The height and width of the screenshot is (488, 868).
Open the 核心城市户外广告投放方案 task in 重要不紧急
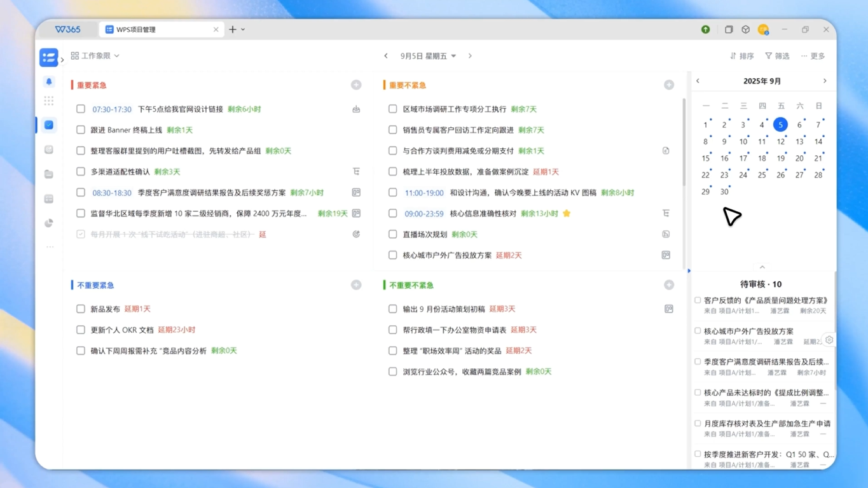coord(447,255)
